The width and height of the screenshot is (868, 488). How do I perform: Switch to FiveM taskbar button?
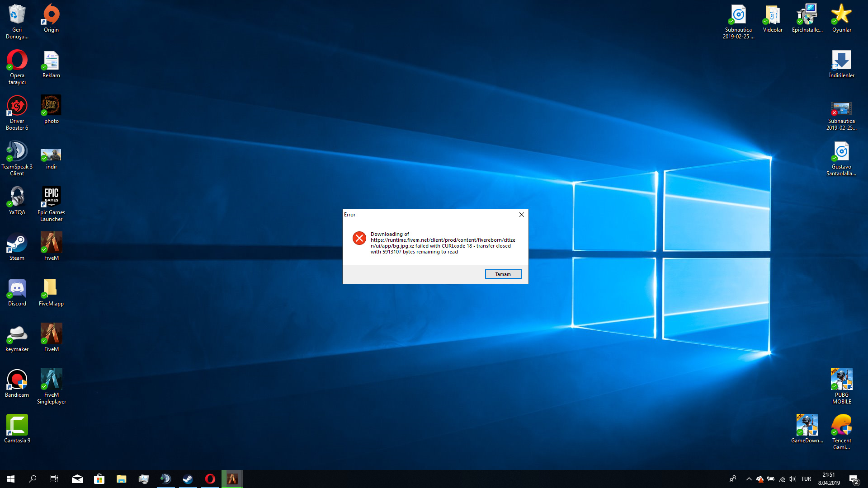(232, 479)
